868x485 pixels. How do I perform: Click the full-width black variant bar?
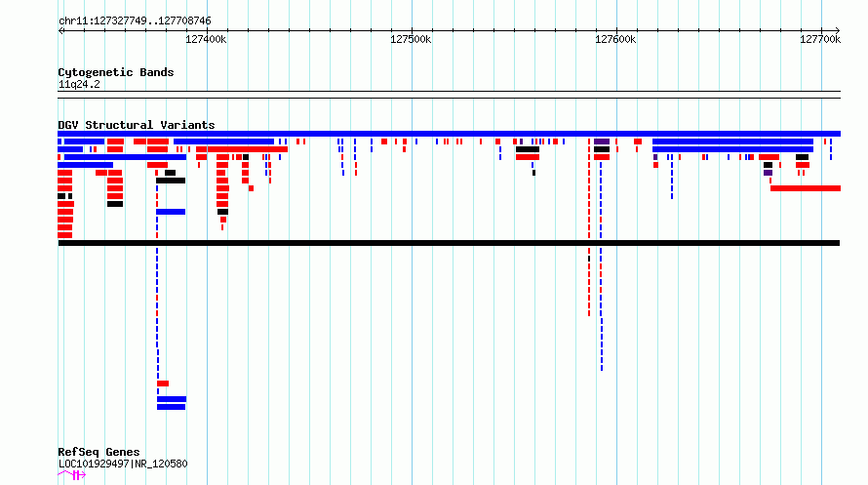tap(449, 243)
